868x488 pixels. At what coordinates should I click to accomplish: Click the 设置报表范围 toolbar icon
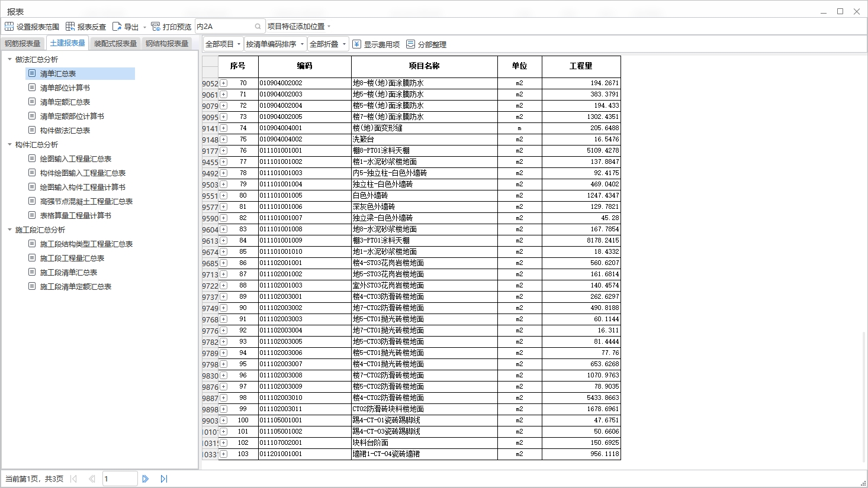(9, 26)
